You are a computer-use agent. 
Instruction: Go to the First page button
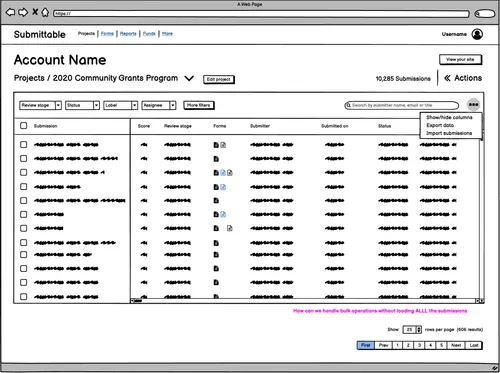[366, 345]
